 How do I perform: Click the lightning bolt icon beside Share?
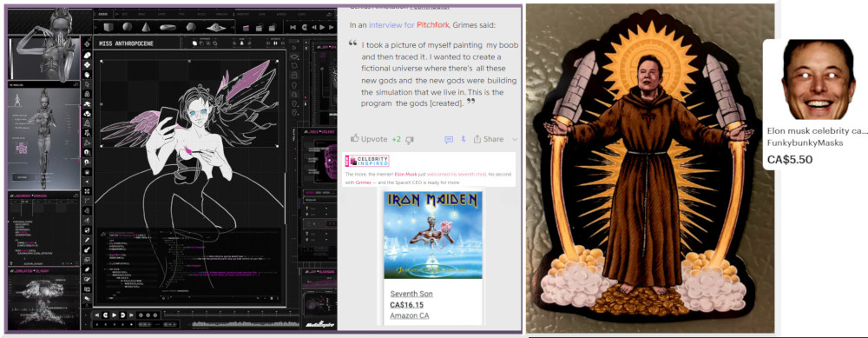tap(464, 139)
